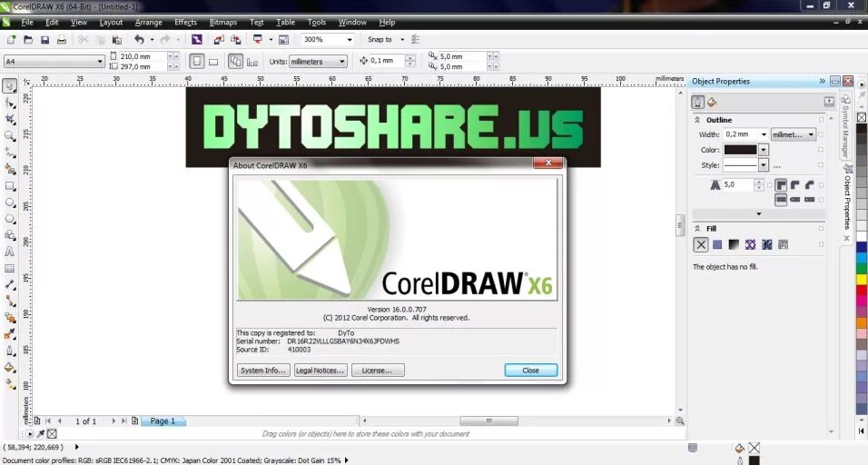
Task: Pick the Freehand drawing tool
Action: 10,153
